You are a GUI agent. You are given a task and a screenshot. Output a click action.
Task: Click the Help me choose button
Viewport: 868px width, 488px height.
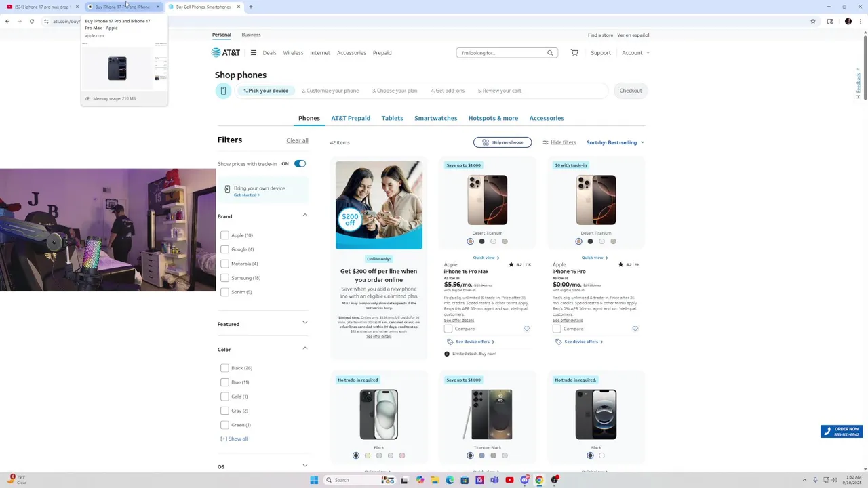coord(502,142)
